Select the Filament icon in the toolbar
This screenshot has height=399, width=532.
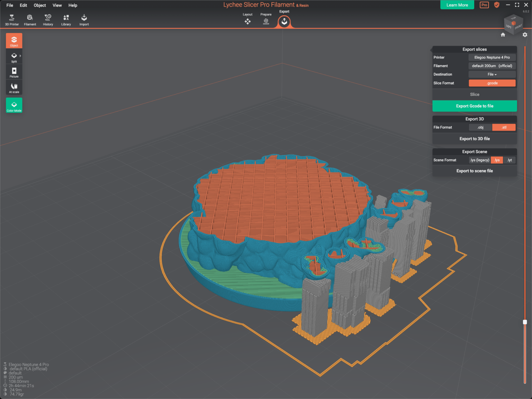[30, 19]
